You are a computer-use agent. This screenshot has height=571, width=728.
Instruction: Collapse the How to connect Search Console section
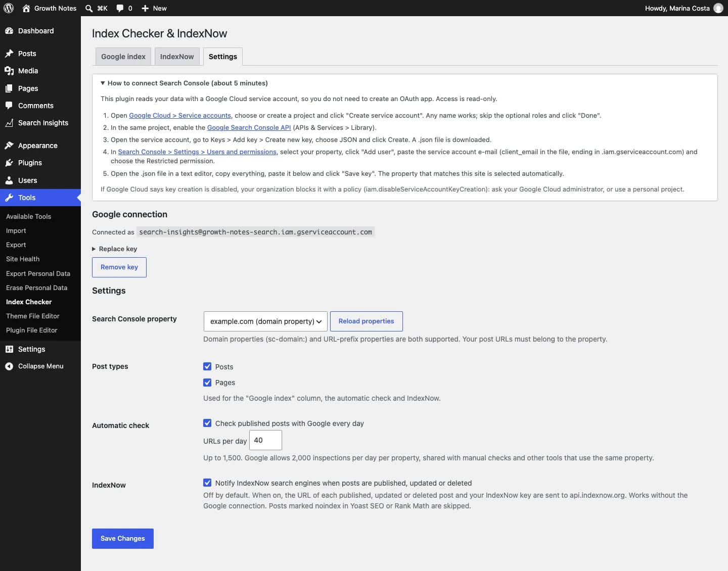click(184, 83)
